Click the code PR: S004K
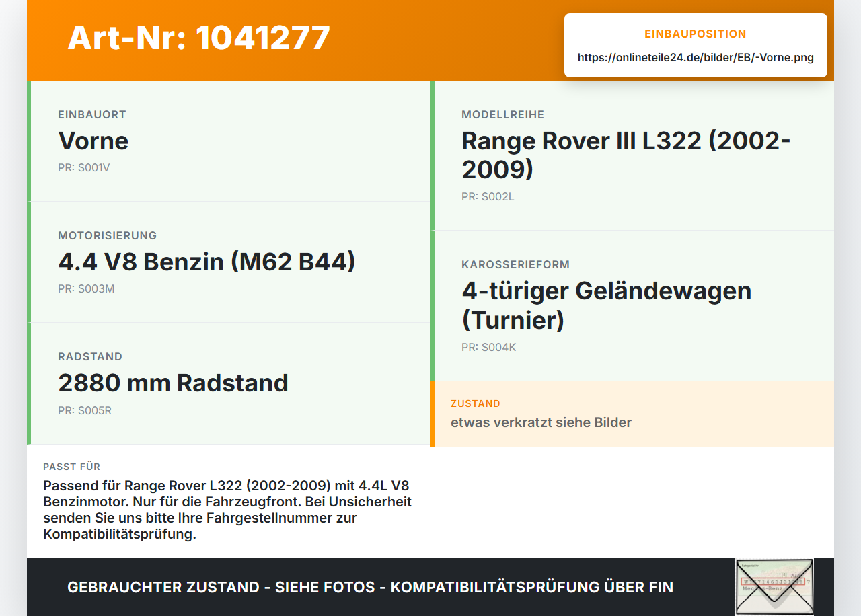Screen dimensions: 861x616 point(489,348)
